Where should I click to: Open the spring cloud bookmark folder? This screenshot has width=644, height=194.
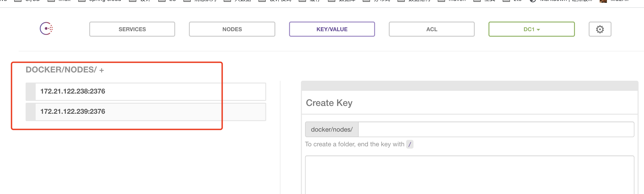pos(105,1)
